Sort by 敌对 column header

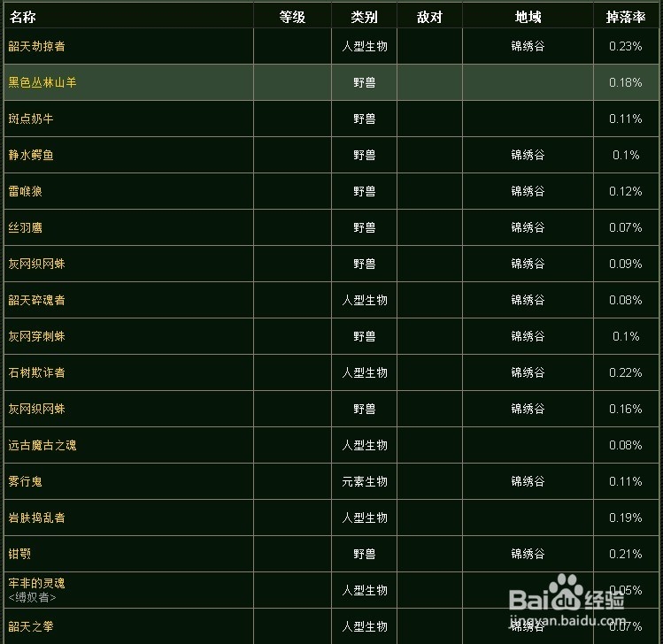[x=429, y=17]
